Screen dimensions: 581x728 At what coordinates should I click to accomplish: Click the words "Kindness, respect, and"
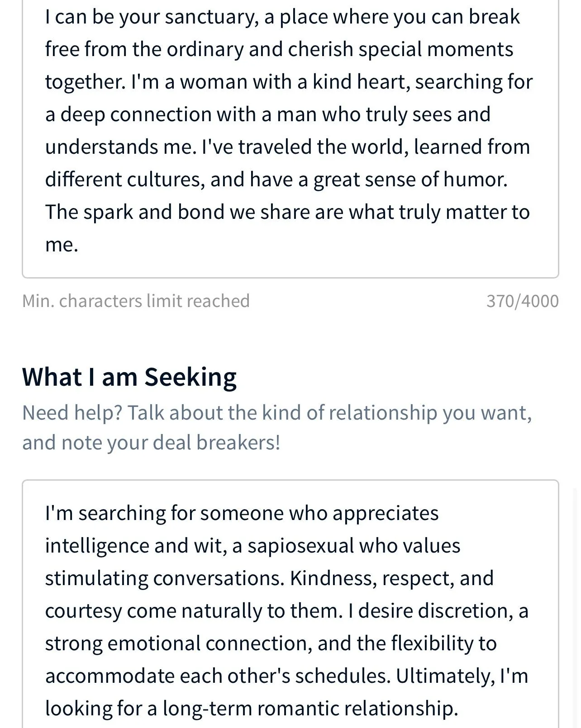[x=392, y=578]
